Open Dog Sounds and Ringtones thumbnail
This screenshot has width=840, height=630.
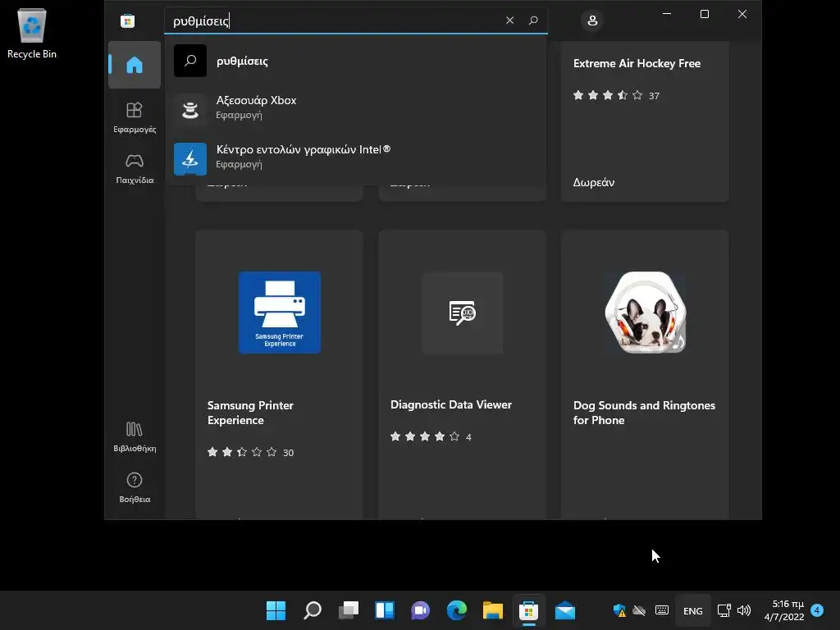[645, 313]
